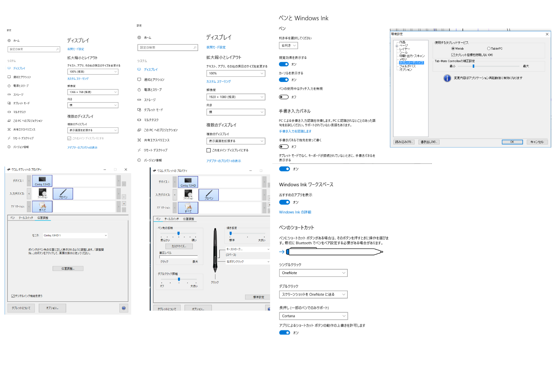Click 電源とスリープ icon in 1366 × 768 Settings window
554x392 pixels.
[9, 86]
